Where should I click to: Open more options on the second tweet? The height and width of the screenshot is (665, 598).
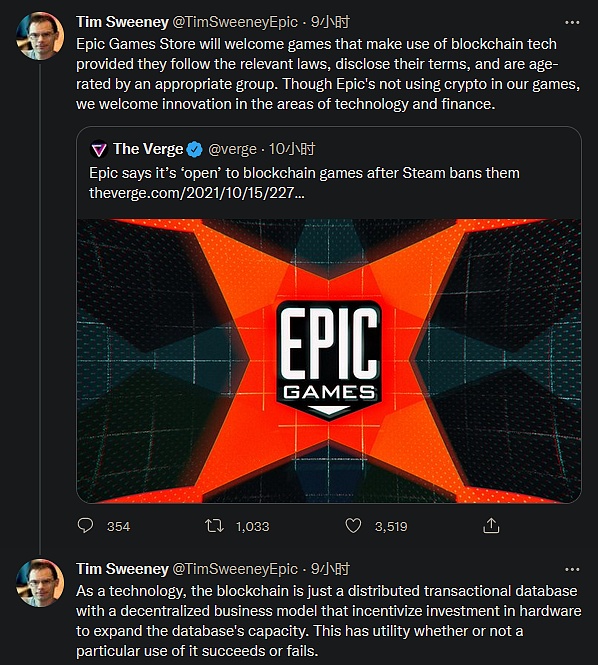[x=572, y=570]
